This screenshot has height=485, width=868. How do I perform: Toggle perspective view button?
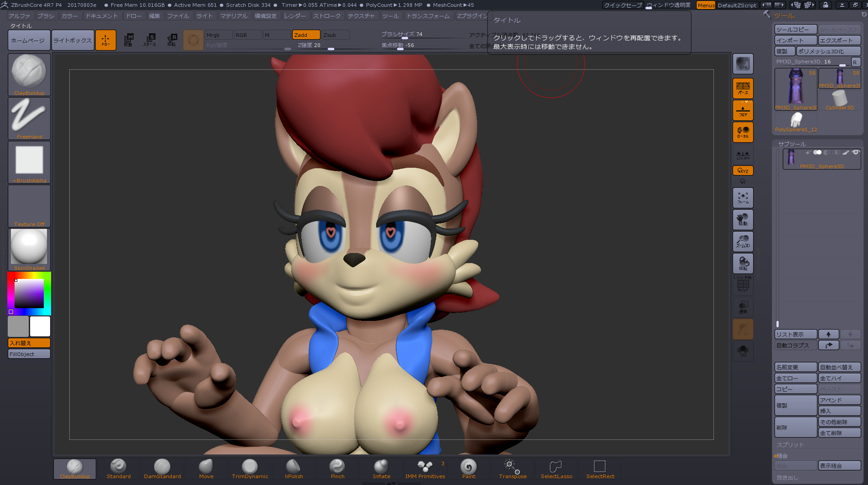pos(743,88)
